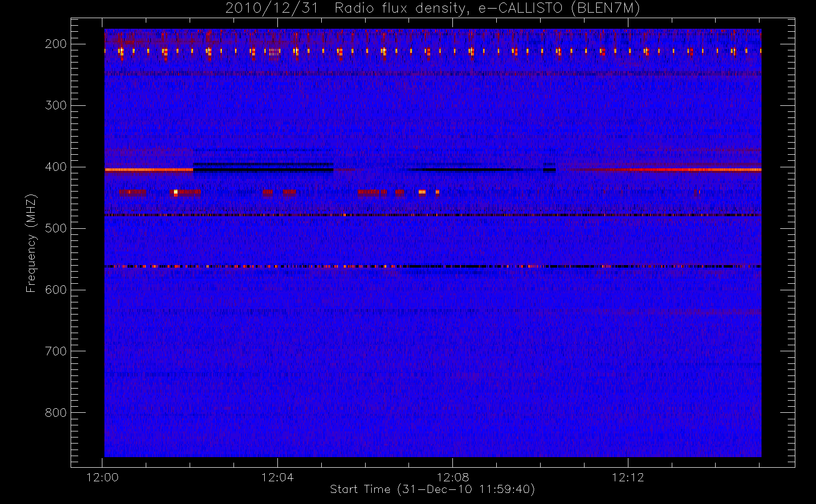Click the 300 frequency tick label
This screenshot has width=816, height=504.
pos(56,105)
